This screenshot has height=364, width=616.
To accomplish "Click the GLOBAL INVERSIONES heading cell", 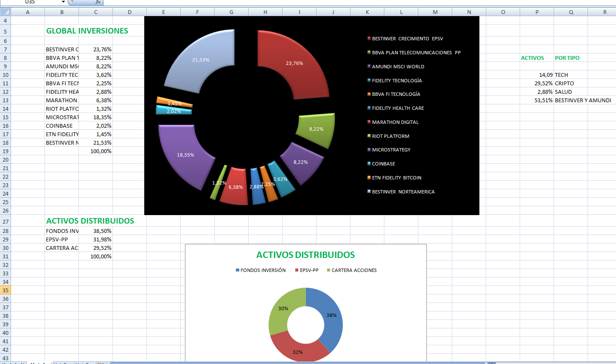I will (x=87, y=31).
